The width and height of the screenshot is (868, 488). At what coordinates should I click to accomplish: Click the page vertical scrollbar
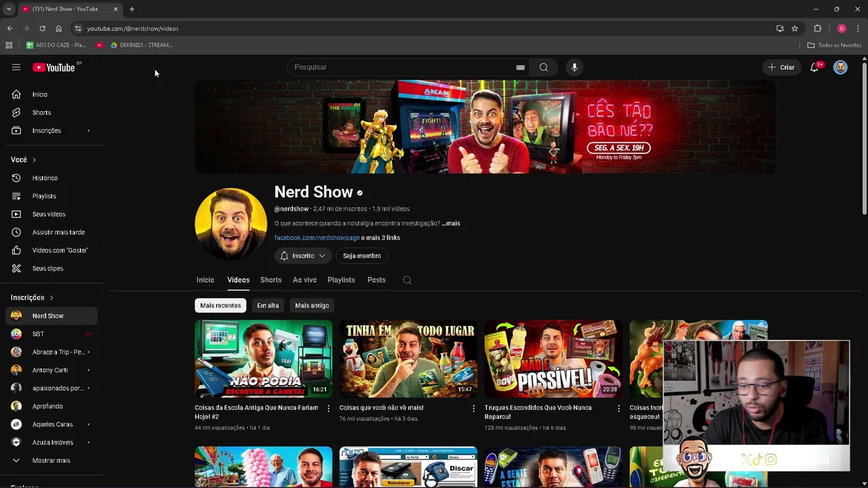[864, 139]
